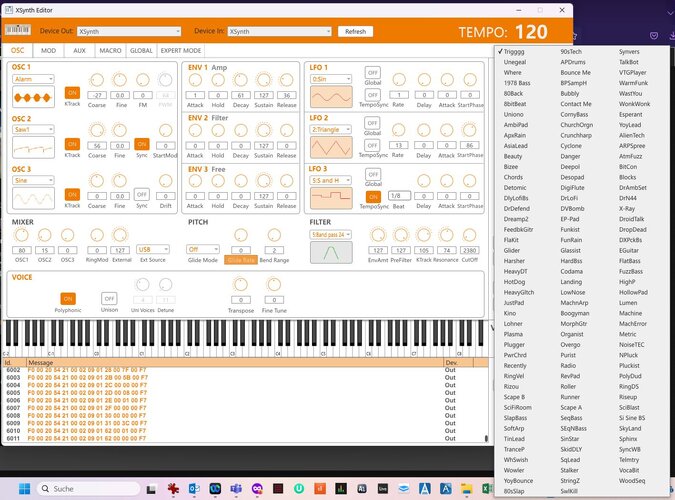Click the XSynth Editor title bar icon
Image resolution: width=675 pixels, height=500 pixels.
9,9
